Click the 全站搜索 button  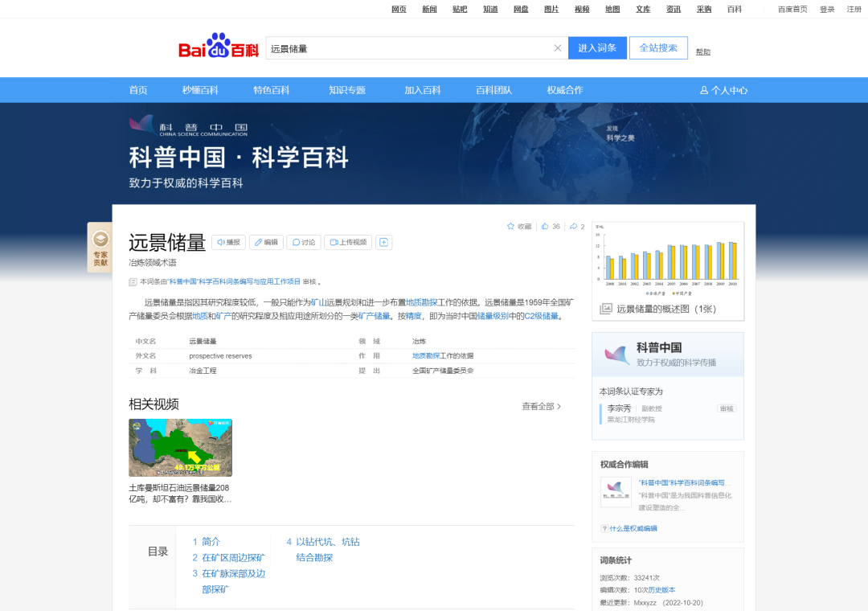coord(658,48)
